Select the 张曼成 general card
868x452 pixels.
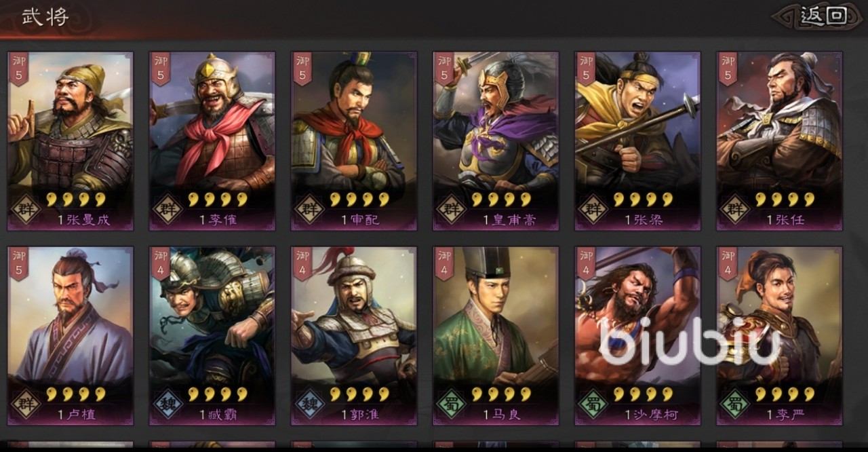click(71, 141)
